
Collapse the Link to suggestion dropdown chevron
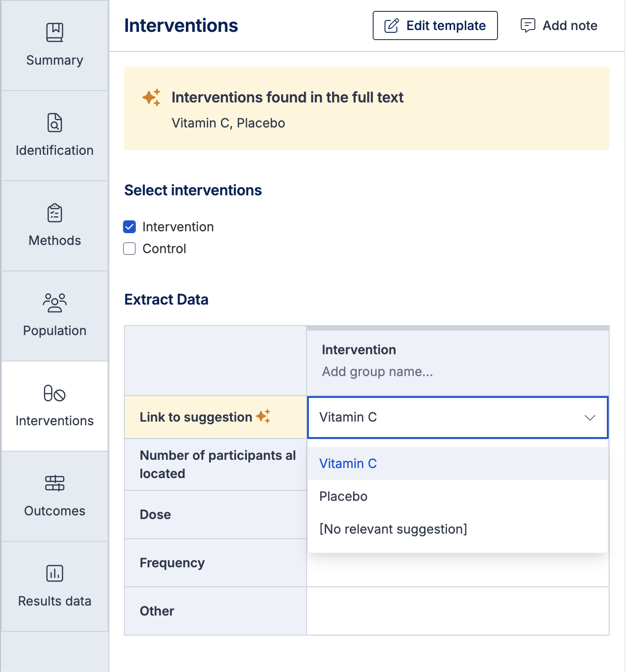point(590,417)
